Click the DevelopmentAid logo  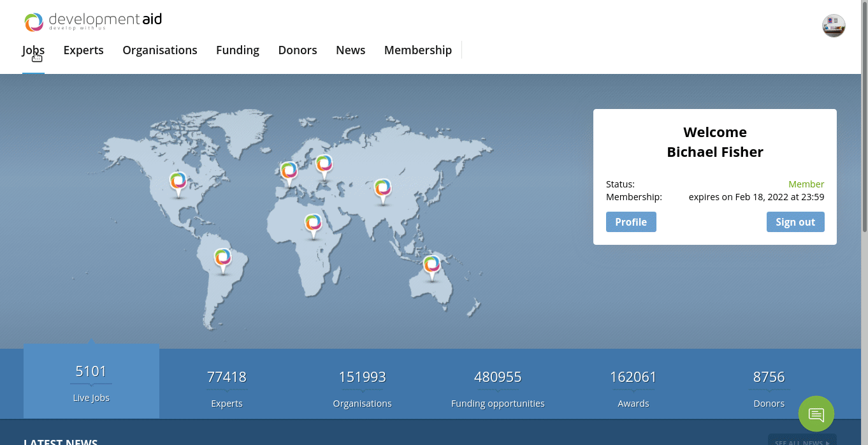click(93, 22)
